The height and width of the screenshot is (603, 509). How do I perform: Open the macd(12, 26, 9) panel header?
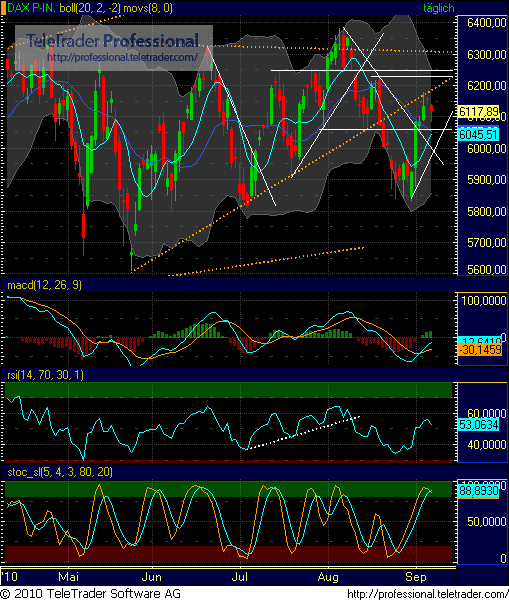(45, 285)
